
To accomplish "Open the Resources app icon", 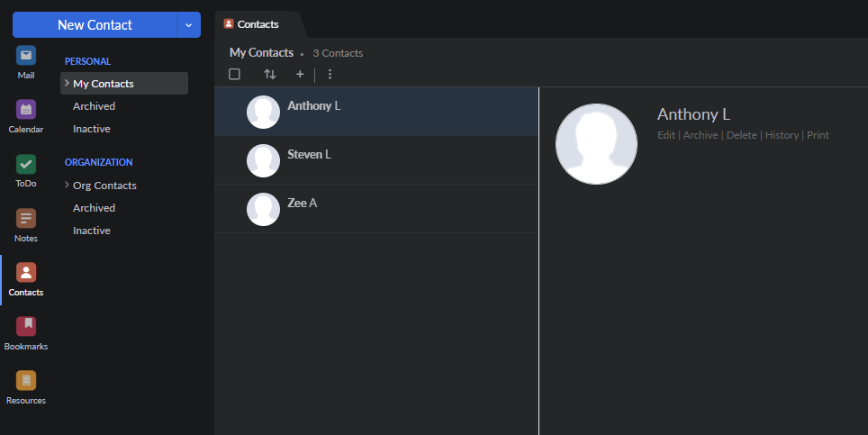I will (x=26, y=381).
